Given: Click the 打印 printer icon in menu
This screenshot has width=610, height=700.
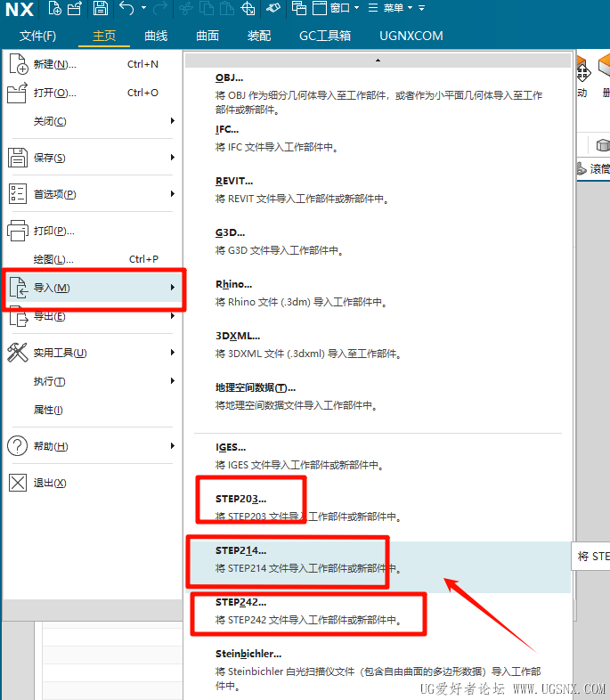Looking at the screenshot, I should tap(18, 231).
